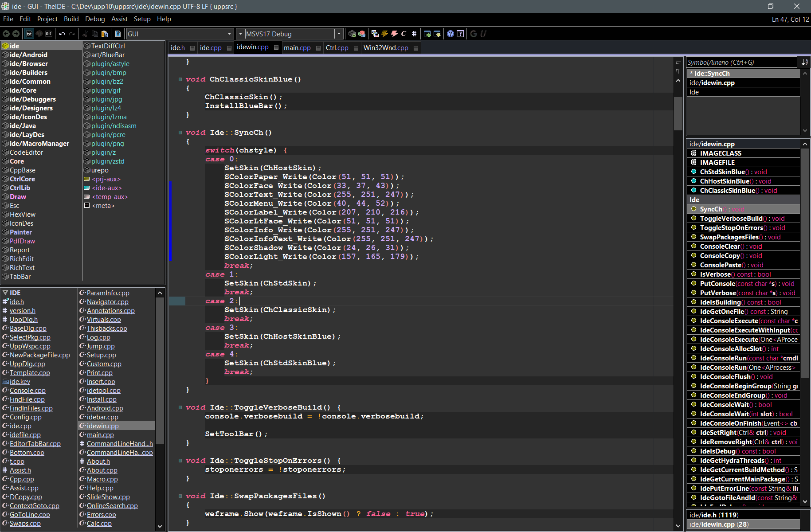811x532 pixels.
Task: Click the yellow lightning Build icon
Action: click(x=384, y=34)
